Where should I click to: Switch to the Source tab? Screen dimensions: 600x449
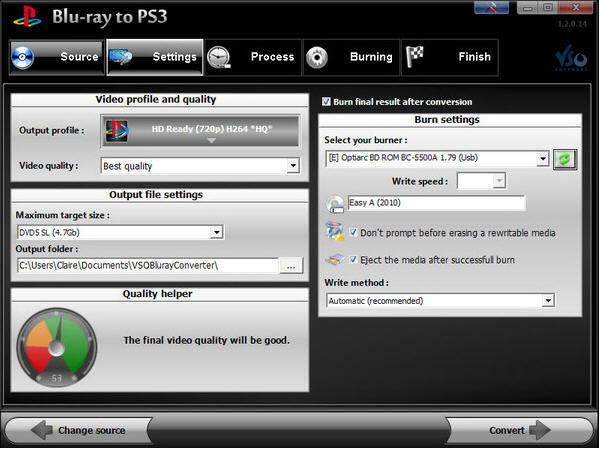[56, 58]
